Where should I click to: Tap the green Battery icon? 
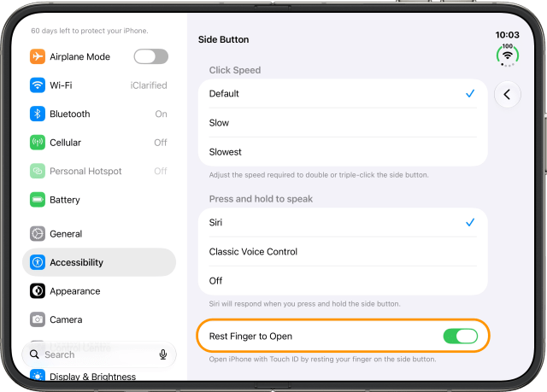(38, 200)
